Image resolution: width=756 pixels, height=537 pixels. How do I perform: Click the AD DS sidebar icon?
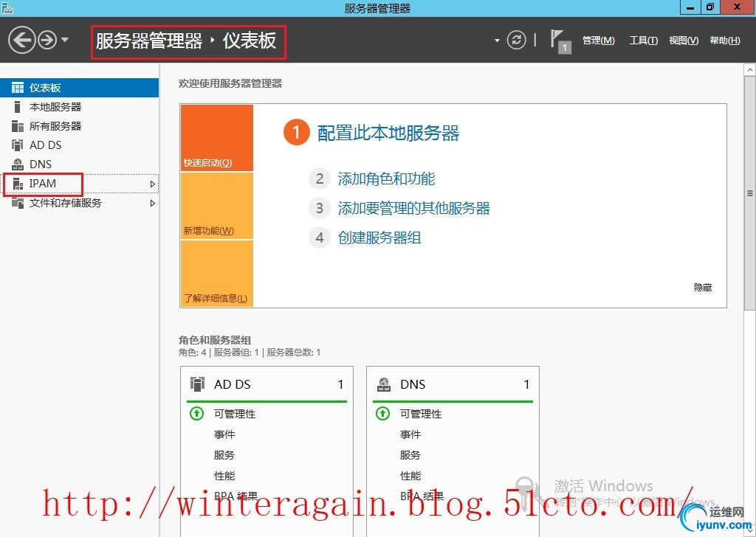[18, 145]
